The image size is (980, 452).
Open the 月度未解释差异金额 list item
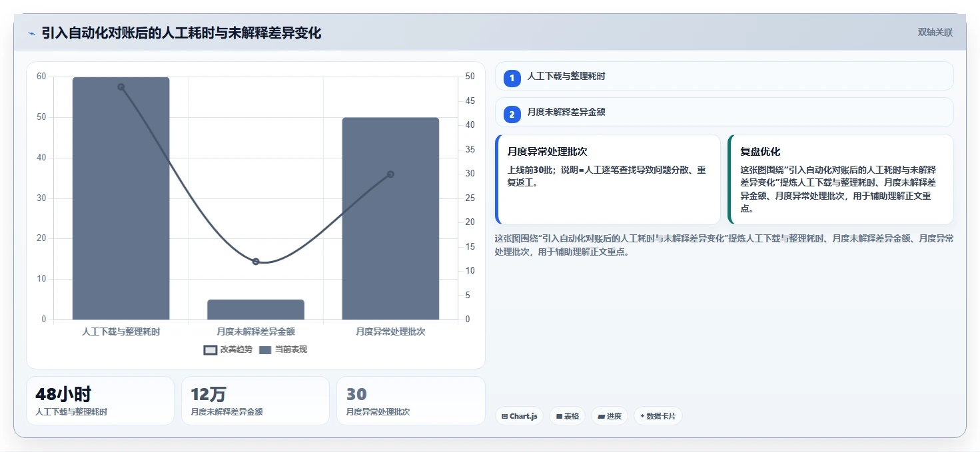click(x=724, y=112)
